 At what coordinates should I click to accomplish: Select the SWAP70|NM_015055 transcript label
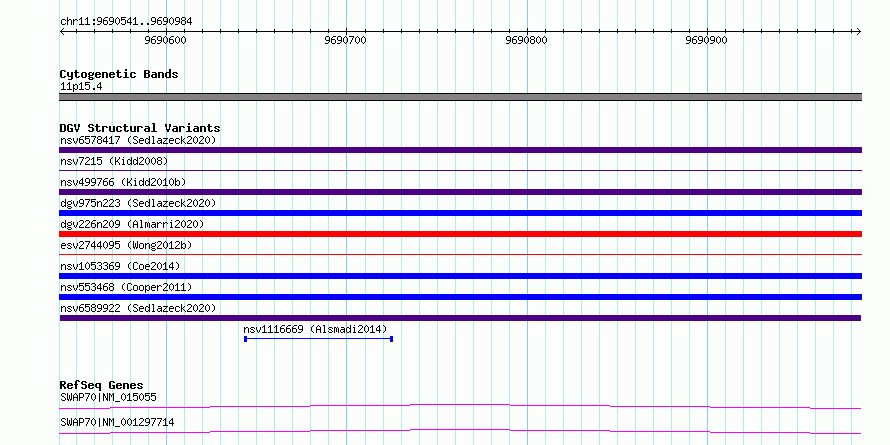click(108, 397)
